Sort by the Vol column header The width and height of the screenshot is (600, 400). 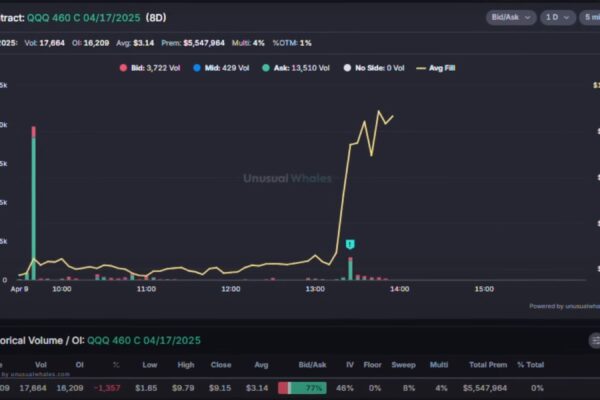tap(41, 365)
